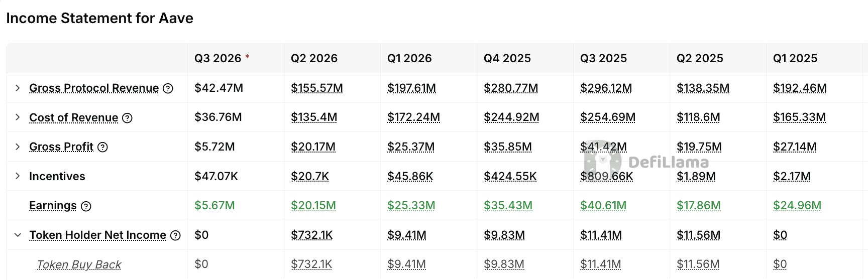Select the Q4 2025 column header
Screen dimensions: 868x280
pyautogui.click(x=507, y=58)
